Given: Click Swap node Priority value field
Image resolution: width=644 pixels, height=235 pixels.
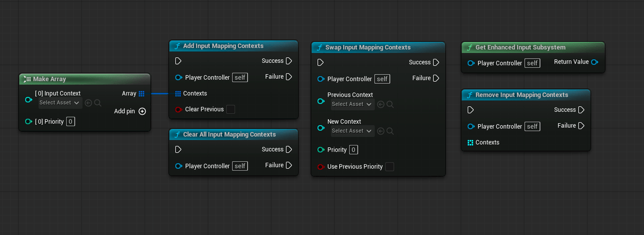Looking at the screenshot, I should pos(353,150).
